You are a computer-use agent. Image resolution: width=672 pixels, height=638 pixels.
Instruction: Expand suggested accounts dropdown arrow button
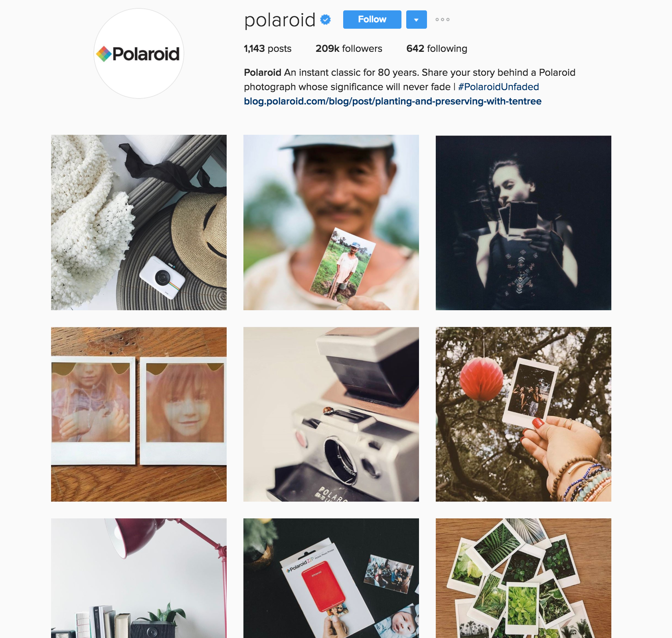pyautogui.click(x=416, y=20)
